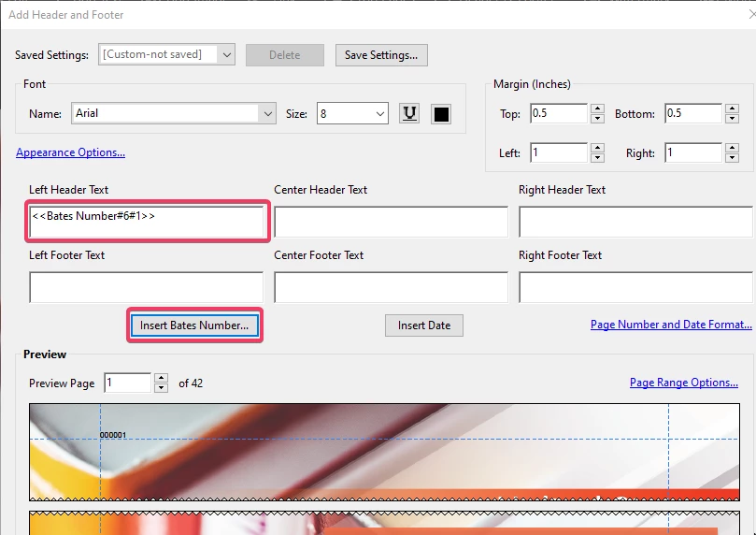Click inside the Center Header Text field
The height and width of the screenshot is (535, 756).
[391, 222]
